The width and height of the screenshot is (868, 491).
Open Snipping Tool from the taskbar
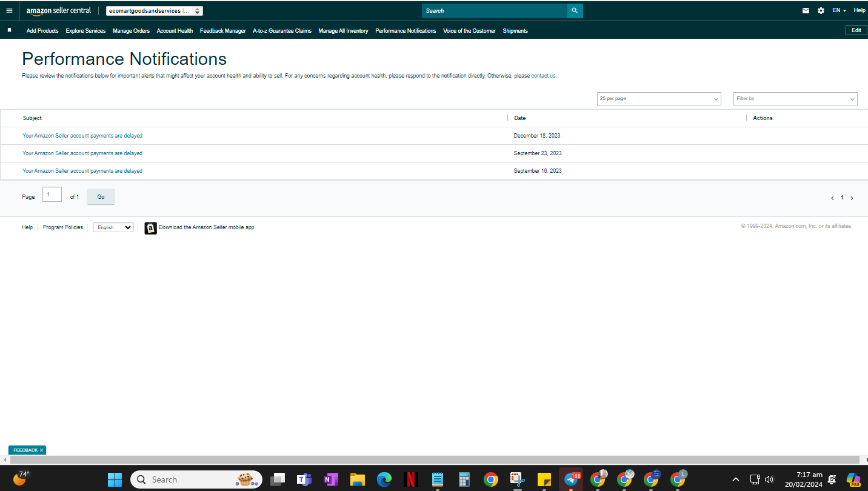[x=517, y=479]
